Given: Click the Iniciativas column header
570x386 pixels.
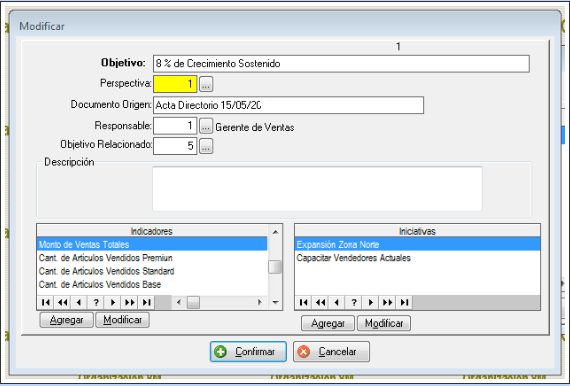Looking at the screenshot, I should (417, 231).
